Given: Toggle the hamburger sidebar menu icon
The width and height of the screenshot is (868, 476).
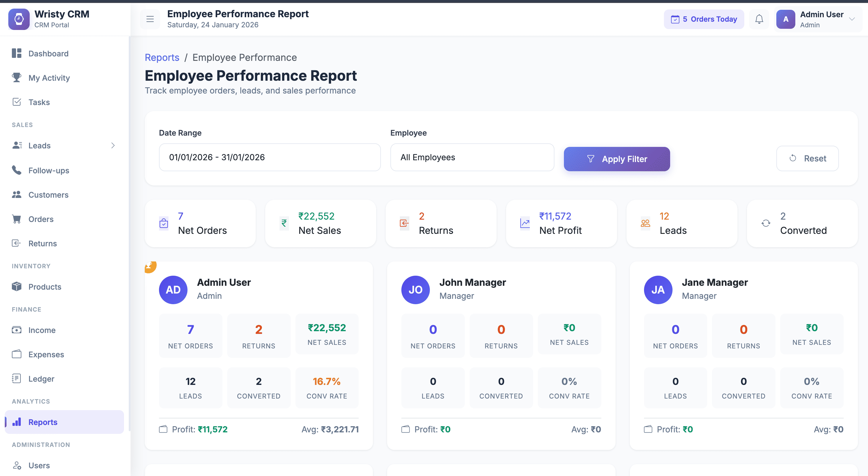Looking at the screenshot, I should (150, 19).
